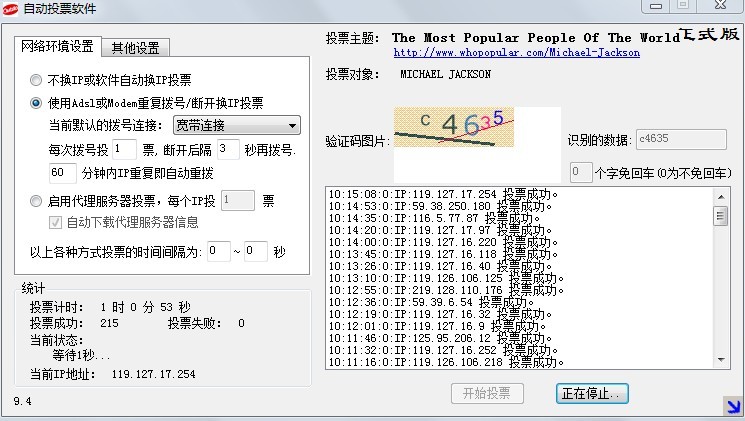This screenshot has height=421, width=745.
Task: Switch to the 其他设置 tab
Action: click(x=136, y=48)
